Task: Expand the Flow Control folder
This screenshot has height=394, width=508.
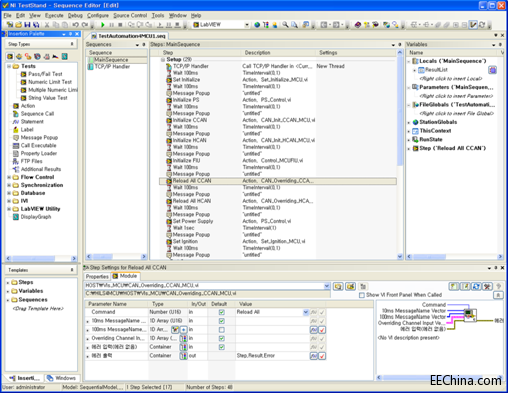Action: 9,177
